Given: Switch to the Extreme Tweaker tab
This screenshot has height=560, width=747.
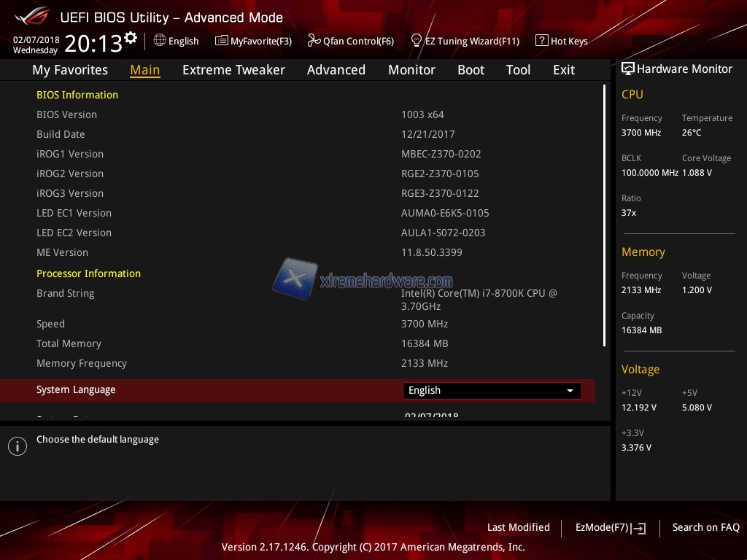Looking at the screenshot, I should tap(233, 70).
